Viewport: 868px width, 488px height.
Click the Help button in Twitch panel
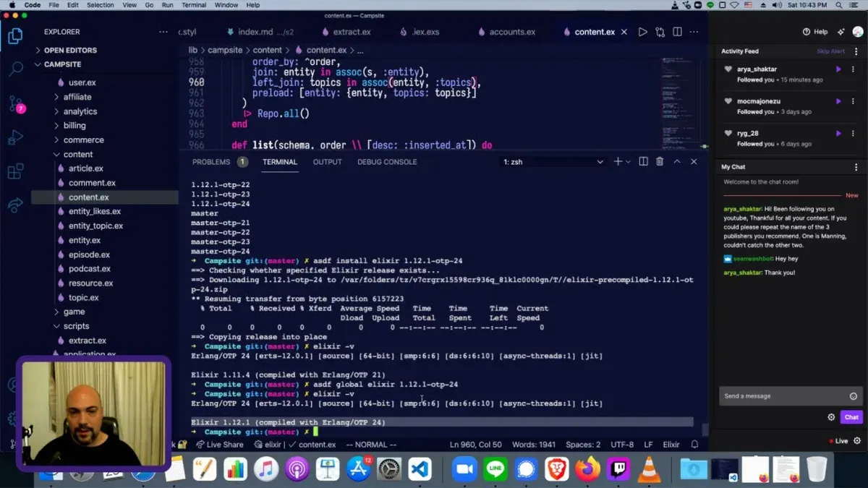click(x=815, y=32)
